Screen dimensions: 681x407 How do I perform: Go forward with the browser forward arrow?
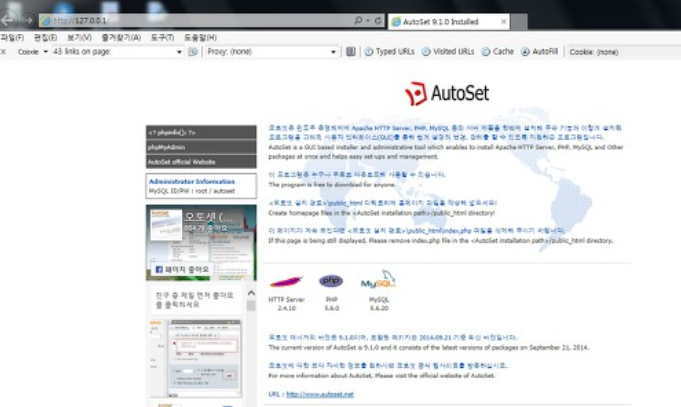click(27, 20)
